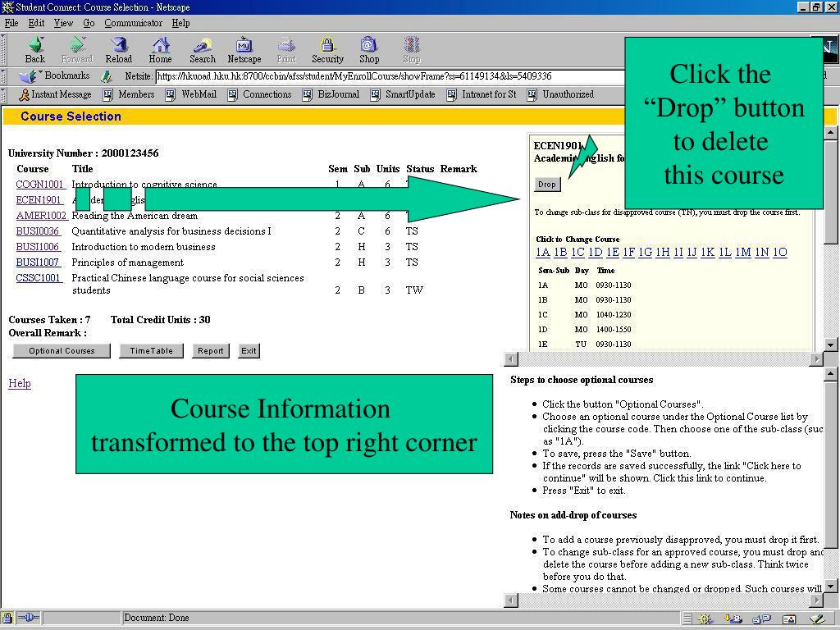840x630 pixels.
Task: Open the BUSI1006 course link
Action: [38, 246]
